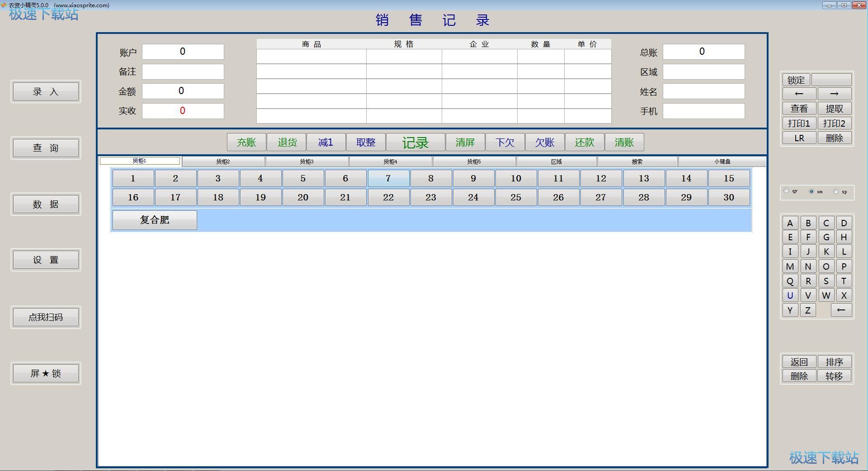Click the letter A key
Screen dimensions: 868x471
tap(790, 223)
